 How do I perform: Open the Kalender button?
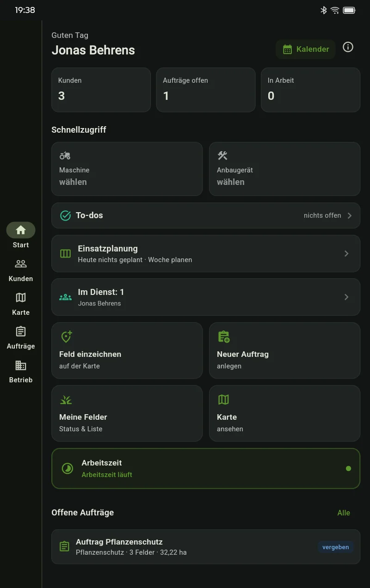point(306,49)
